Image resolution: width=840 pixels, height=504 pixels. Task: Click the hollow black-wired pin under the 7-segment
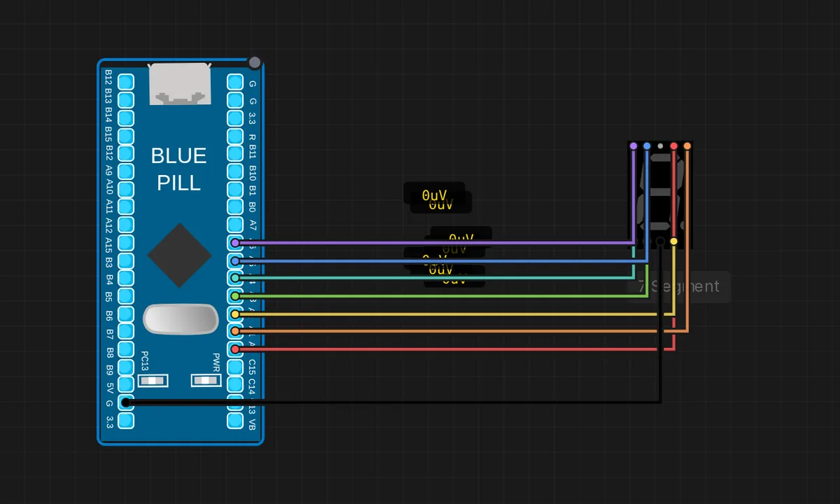(660, 241)
